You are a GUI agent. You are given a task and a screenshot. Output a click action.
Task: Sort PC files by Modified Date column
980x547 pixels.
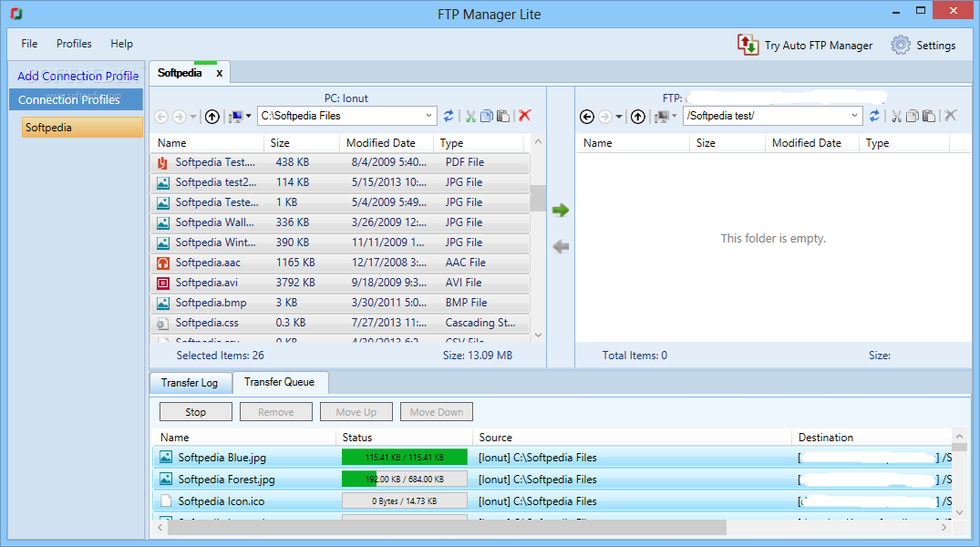(387, 143)
